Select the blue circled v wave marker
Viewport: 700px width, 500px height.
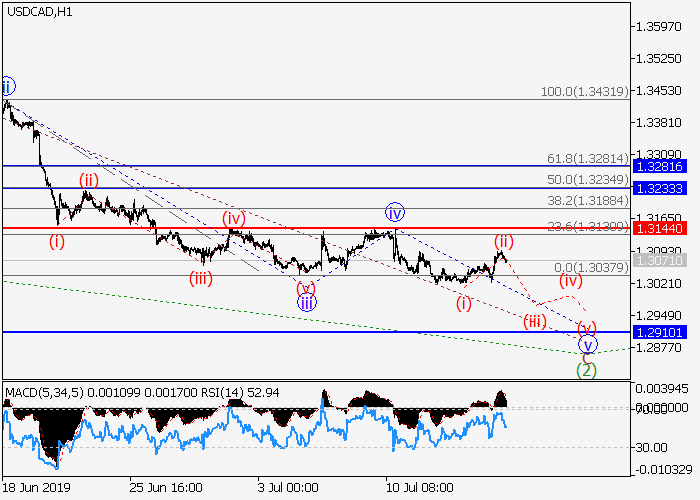(x=588, y=345)
